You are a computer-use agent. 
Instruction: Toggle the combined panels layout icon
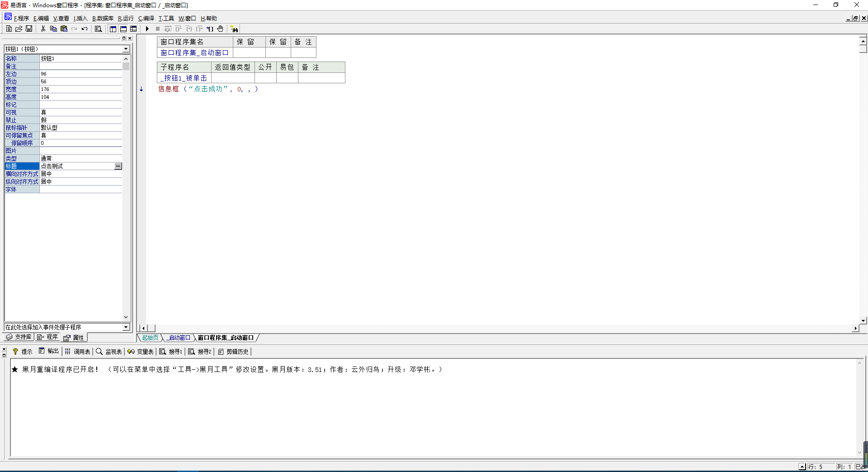[133, 29]
